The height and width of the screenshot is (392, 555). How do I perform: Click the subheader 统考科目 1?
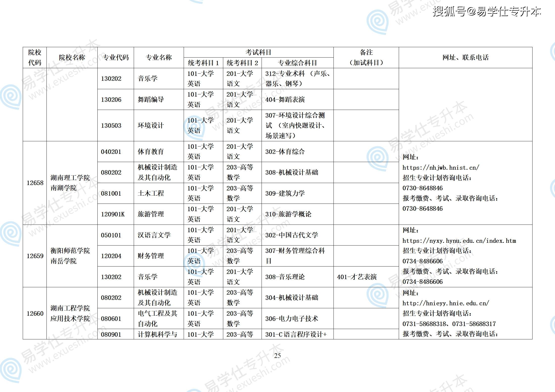(203, 63)
